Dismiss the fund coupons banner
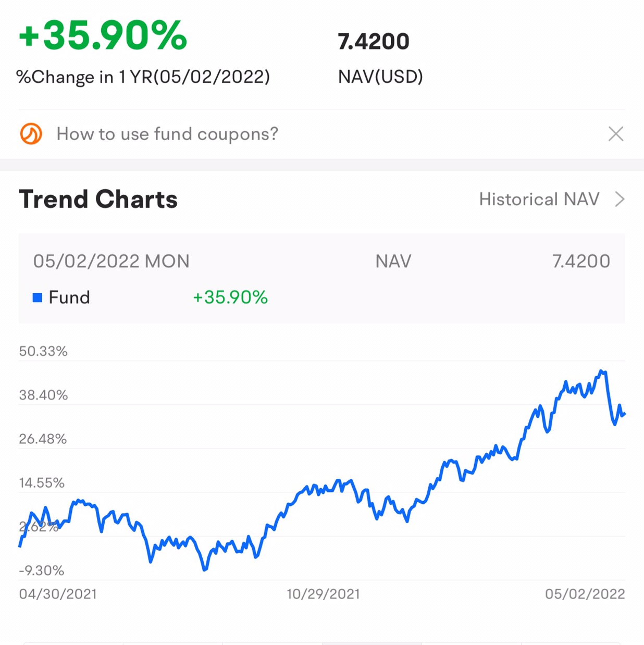644x645 pixels. (x=615, y=134)
